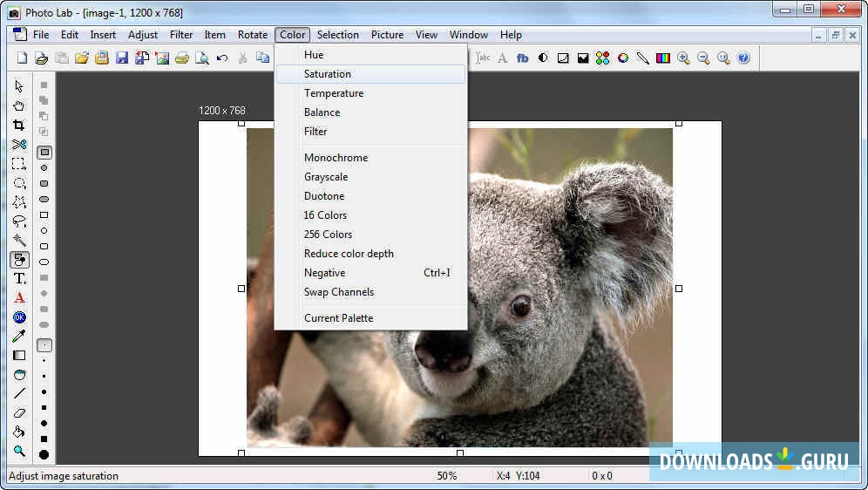Image resolution: width=868 pixels, height=490 pixels.
Task: Choose Negative from Color menu
Action: coord(371,273)
